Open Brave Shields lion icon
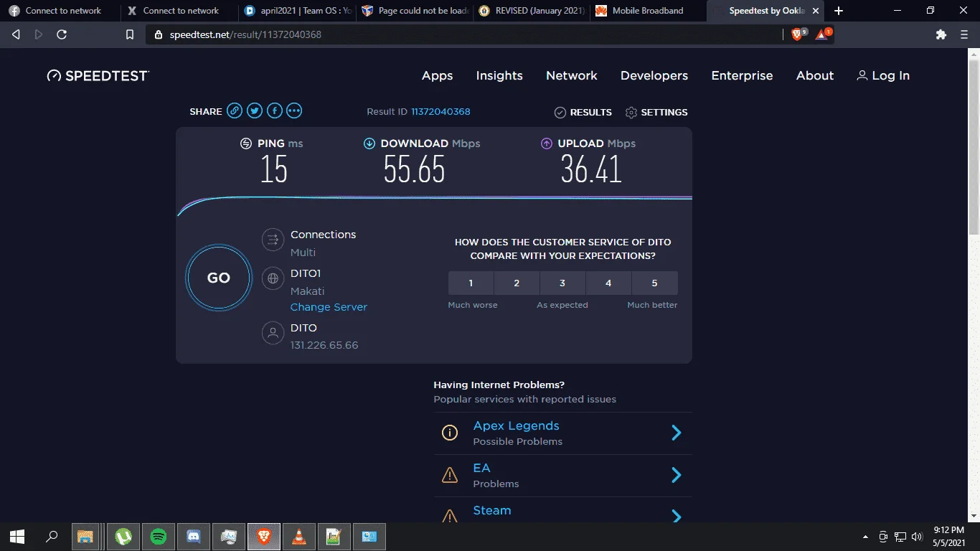The width and height of the screenshot is (980, 551). click(798, 34)
